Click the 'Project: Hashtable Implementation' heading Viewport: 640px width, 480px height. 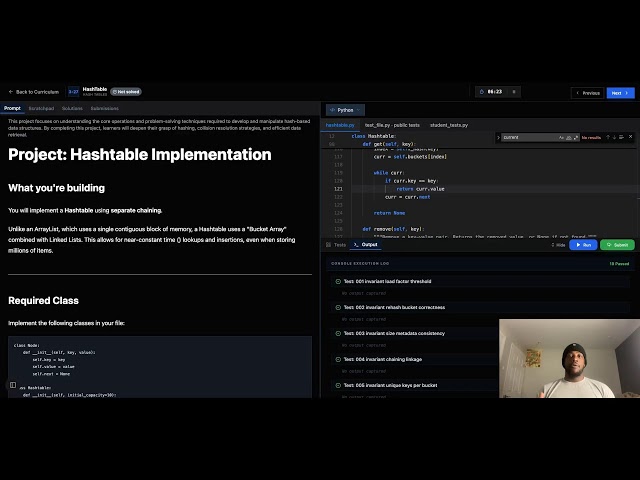pyautogui.click(x=140, y=155)
